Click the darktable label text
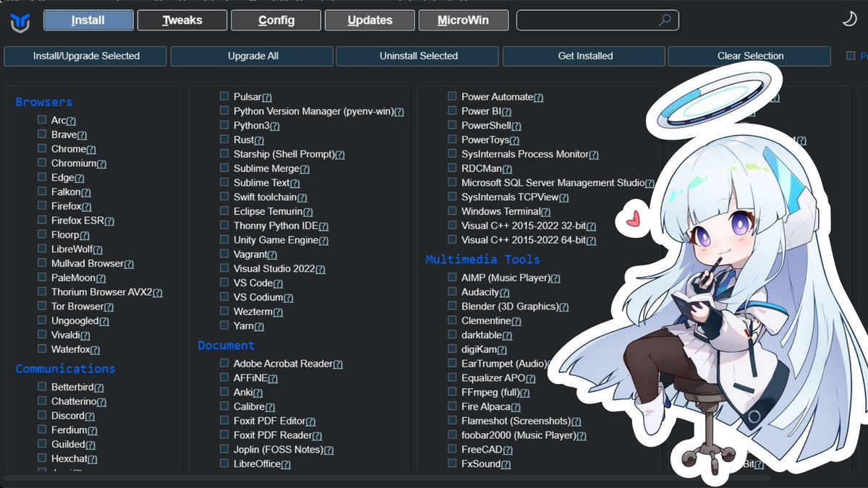Screen dimensions: 868x488 (482, 335)
